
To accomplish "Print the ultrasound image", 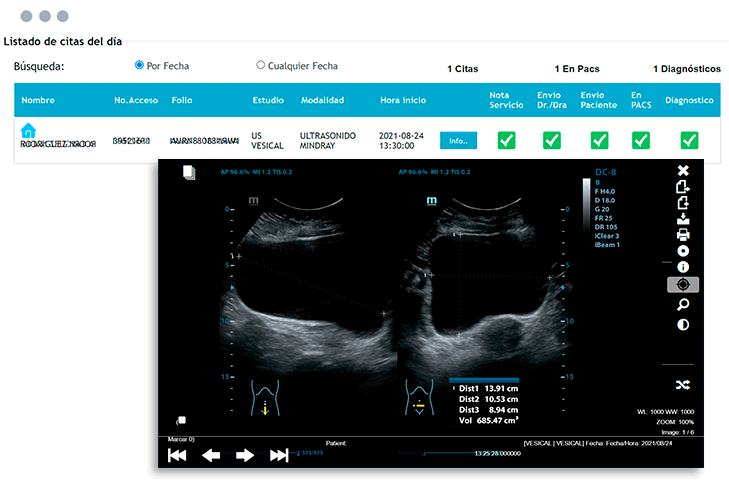I will (x=683, y=235).
